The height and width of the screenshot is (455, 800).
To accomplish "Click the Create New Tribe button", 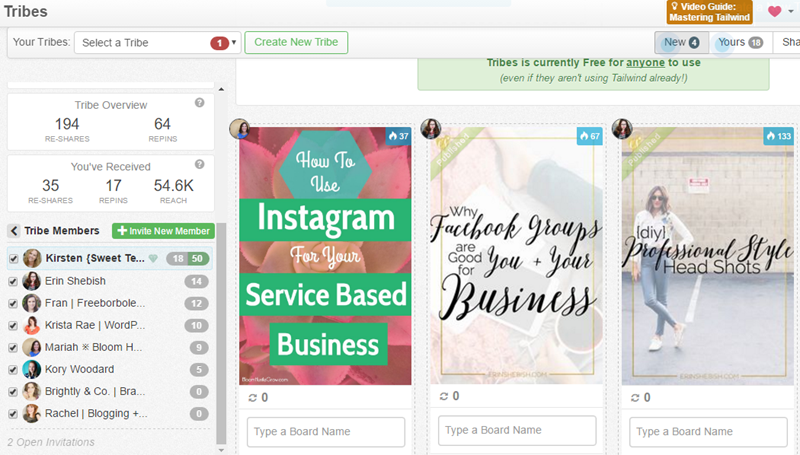I will point(296,42).
